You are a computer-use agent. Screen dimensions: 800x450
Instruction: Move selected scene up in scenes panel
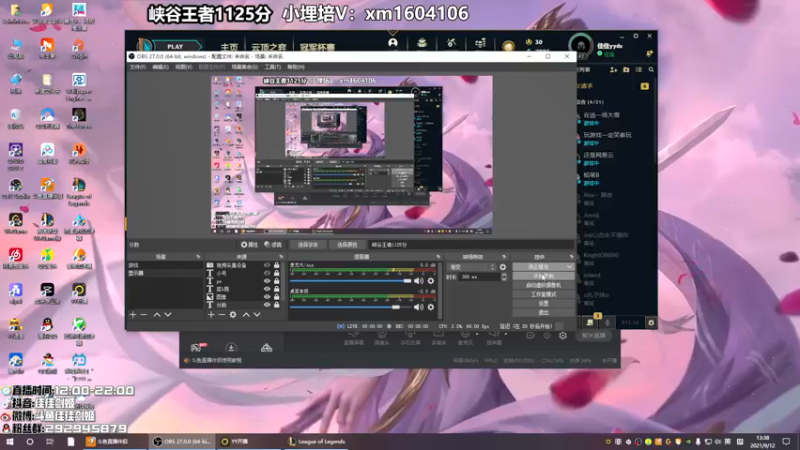[157, 315]
